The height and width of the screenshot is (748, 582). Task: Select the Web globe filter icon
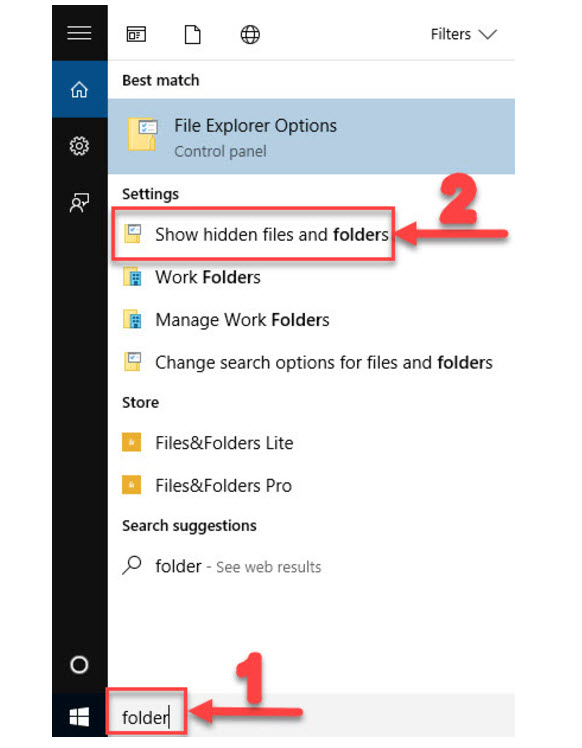coord(250,34)
